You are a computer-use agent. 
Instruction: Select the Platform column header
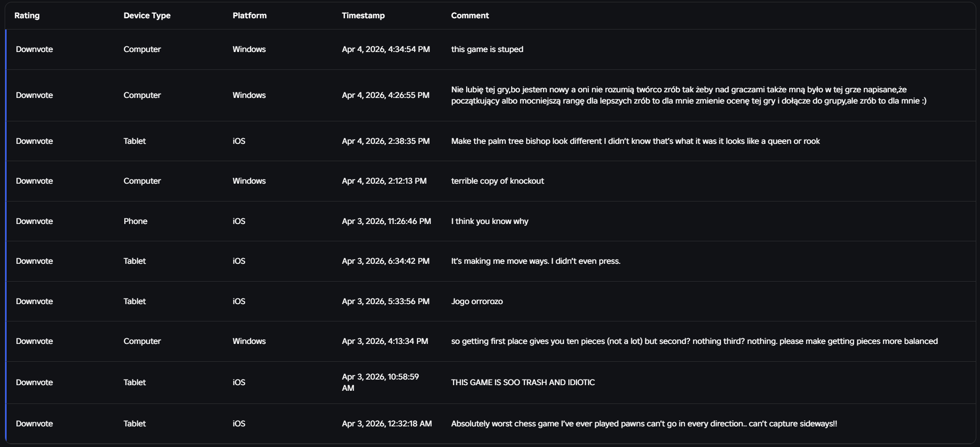[249, 15]
